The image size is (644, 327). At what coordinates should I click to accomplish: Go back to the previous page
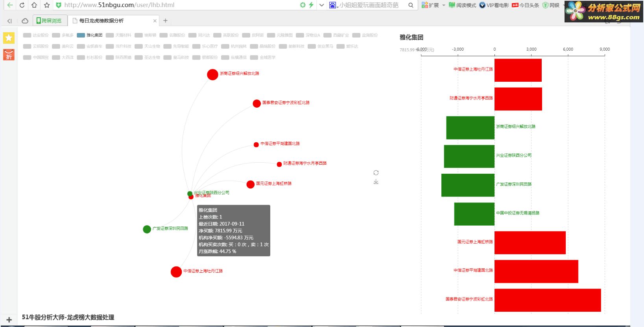click(x=9, y=5)
